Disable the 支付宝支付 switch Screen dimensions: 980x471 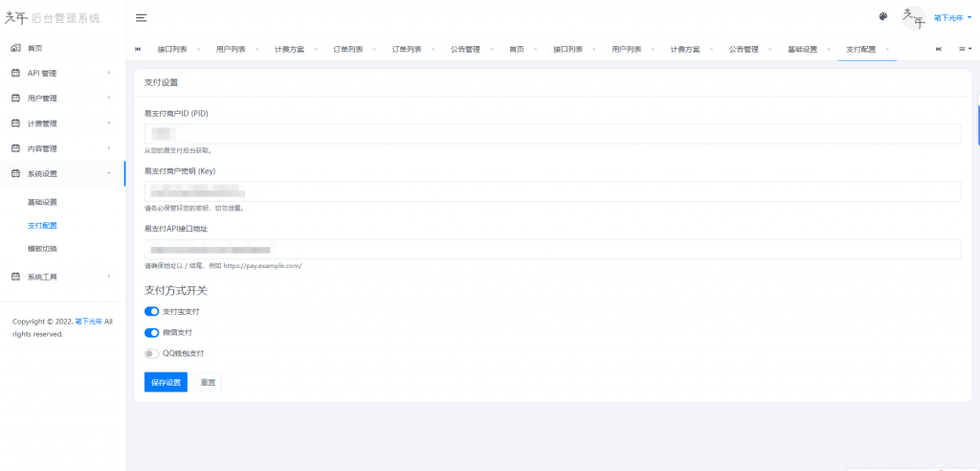(x=151, y=311)
